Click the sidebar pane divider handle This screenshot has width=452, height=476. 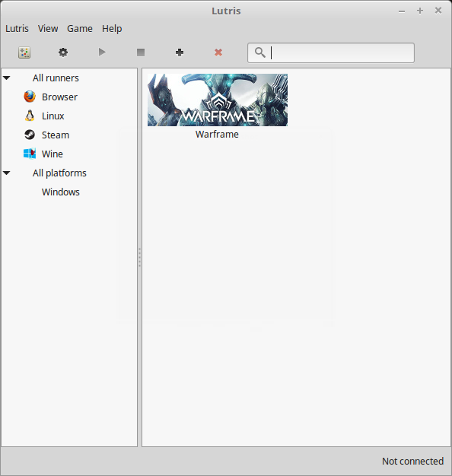[x=139, y=258]
